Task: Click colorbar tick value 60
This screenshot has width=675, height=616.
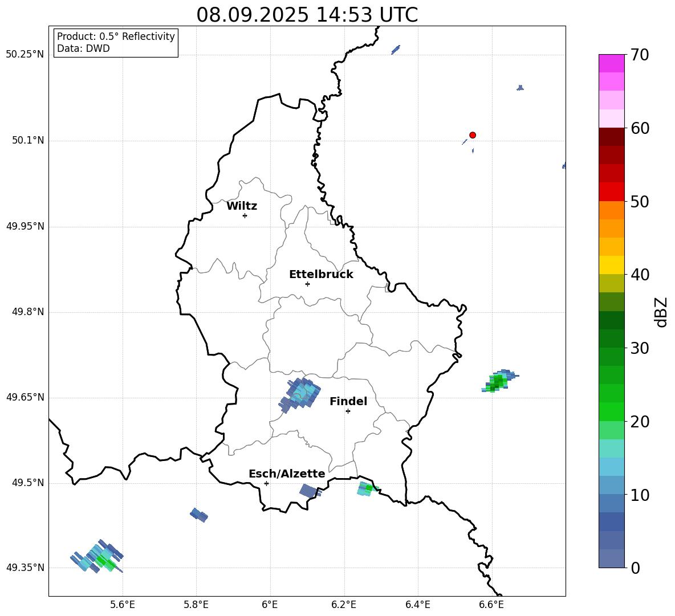Action: tap(640, 128)
